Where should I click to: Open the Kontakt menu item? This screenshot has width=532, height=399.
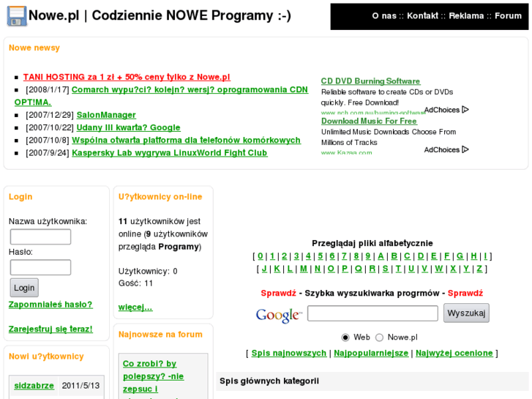[x=422, y=15]
